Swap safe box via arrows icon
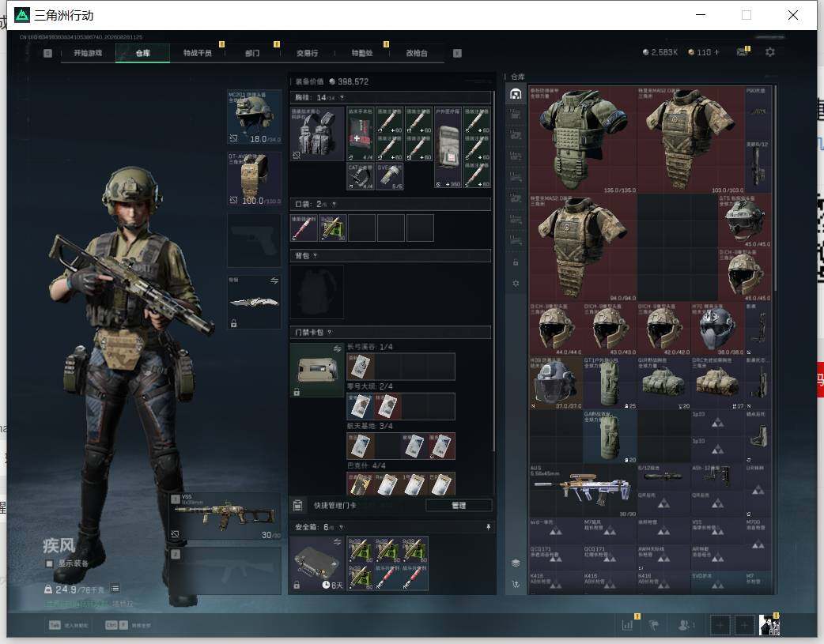824x644 pixels. tap(338, 541)
